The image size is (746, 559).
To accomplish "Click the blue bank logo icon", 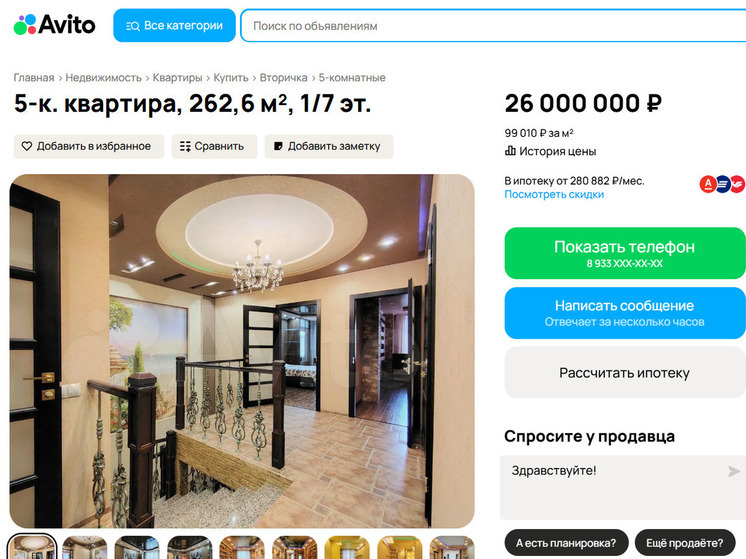I will (x=723, y=184).
